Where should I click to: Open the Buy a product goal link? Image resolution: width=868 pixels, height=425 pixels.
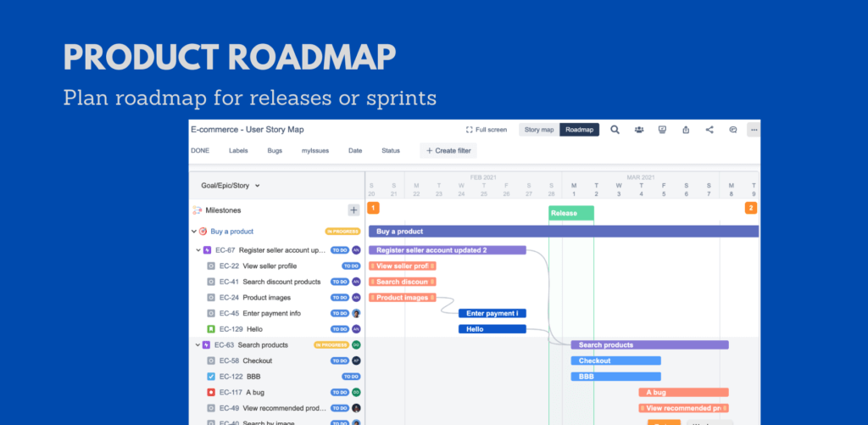(x=232, y=231)
